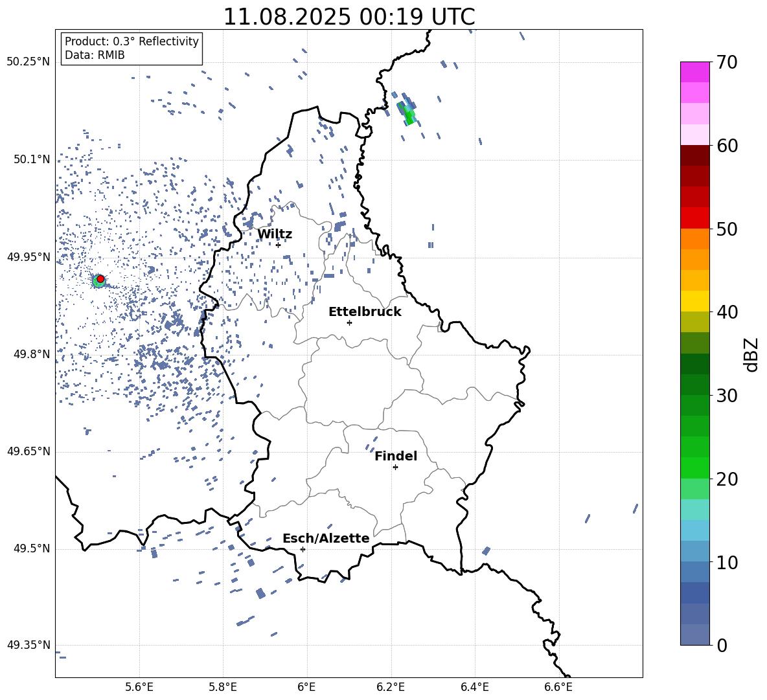This screenshot has width=767, height=700.
Task: Click the slate blue colorbar segment at 0
Action: pyautogui.click(x=694, y=635)
